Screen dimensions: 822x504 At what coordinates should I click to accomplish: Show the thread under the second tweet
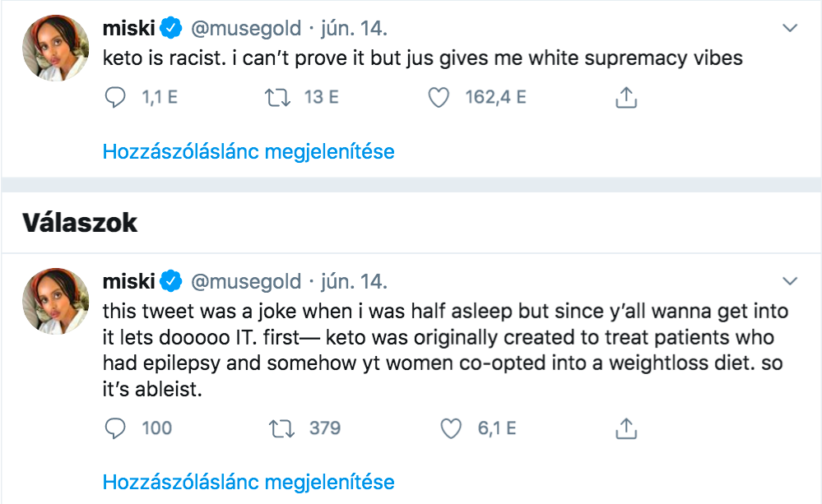[x=248, y=482]
